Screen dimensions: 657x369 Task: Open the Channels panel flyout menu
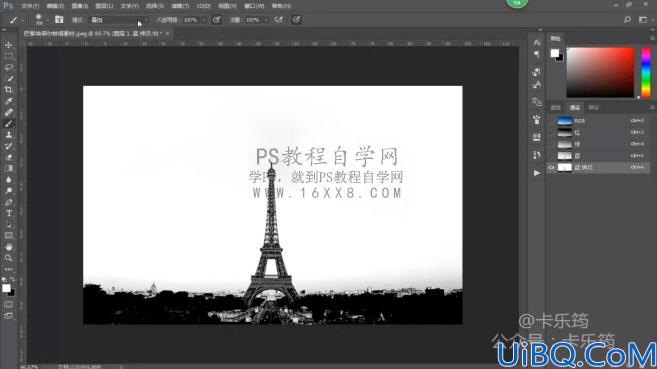click(652, 108)
